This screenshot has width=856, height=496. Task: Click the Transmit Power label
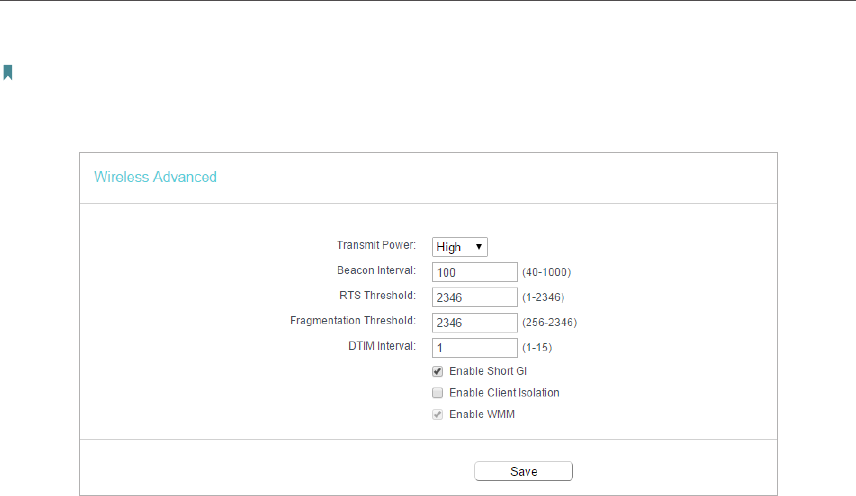[x=376, y=245]
